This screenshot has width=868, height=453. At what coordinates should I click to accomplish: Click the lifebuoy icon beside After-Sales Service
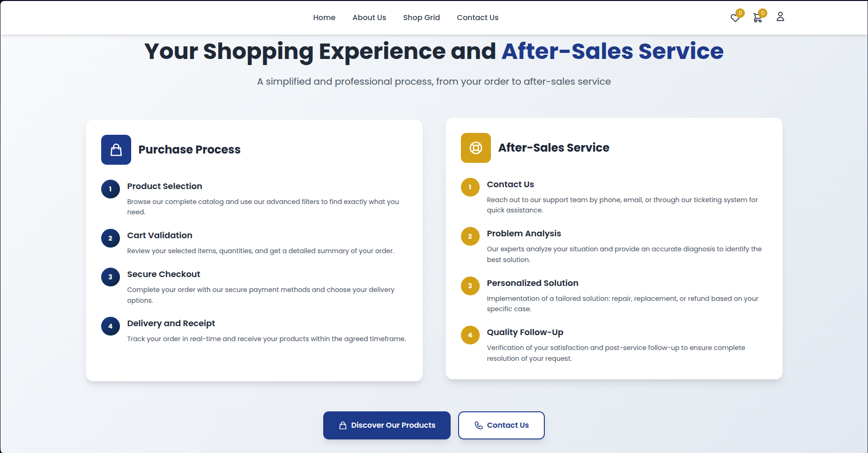pos(475,147)
